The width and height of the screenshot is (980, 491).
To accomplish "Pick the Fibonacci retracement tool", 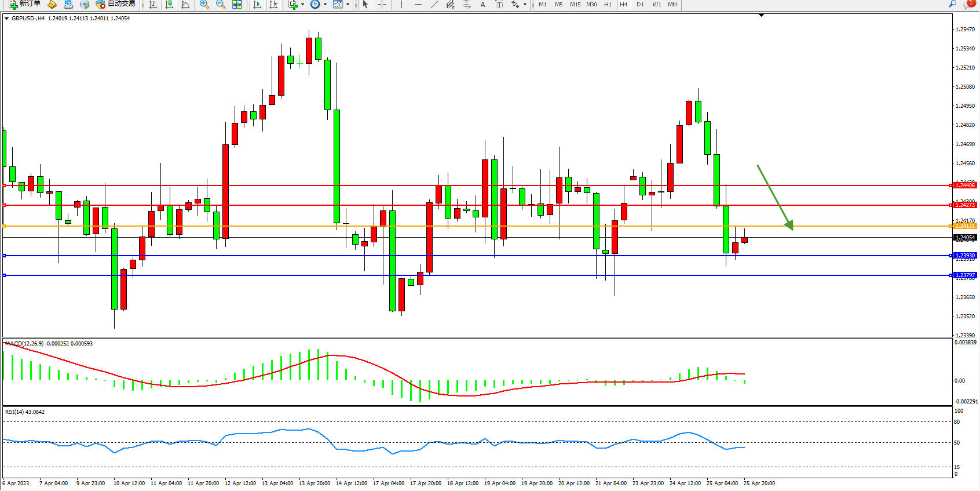I will point(467,5).
